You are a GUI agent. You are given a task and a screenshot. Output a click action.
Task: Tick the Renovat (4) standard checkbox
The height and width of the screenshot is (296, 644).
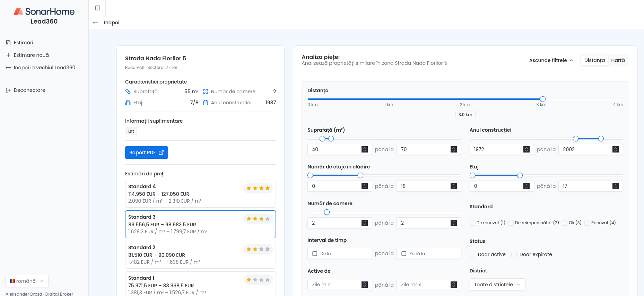click(x=587, y=223)
